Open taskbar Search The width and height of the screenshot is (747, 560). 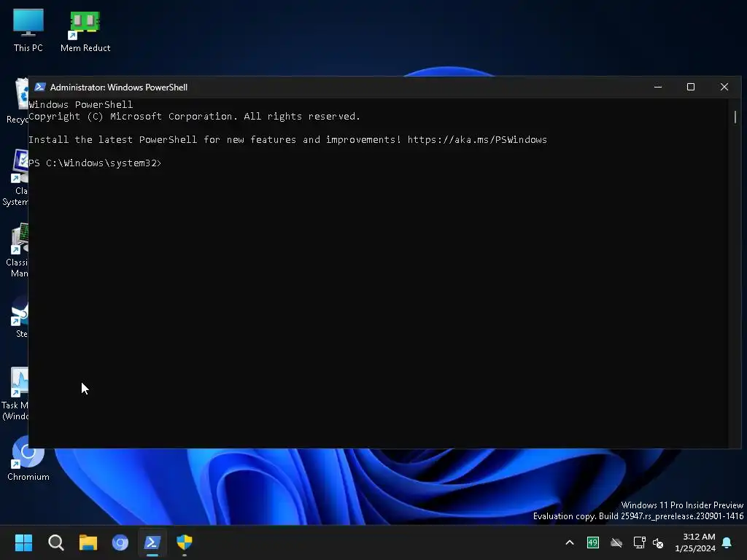pos(55,542)
